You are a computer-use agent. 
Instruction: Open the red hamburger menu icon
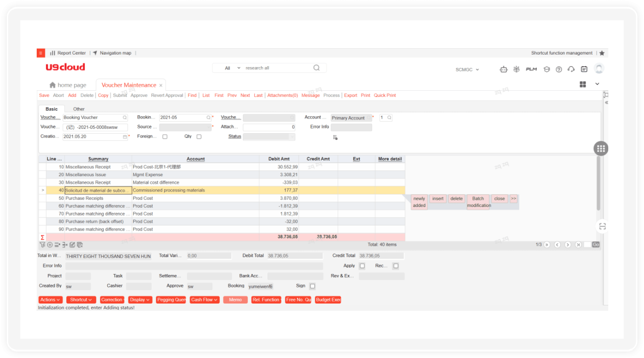[x=41, y=53]
